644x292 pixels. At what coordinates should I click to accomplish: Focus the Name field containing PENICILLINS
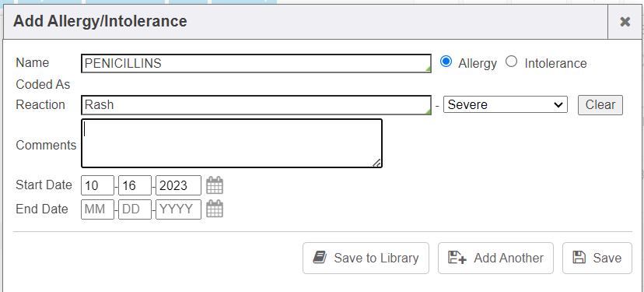pos(256,63)
